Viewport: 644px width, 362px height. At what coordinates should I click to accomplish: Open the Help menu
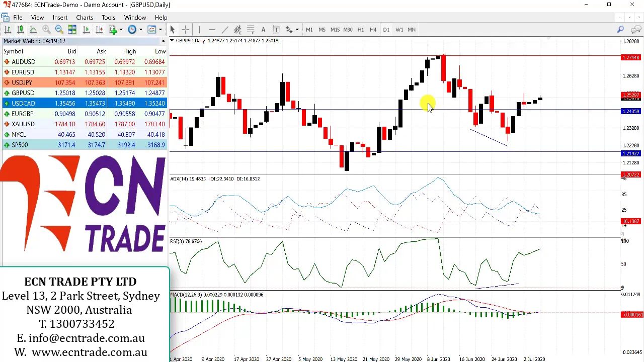[x=161, y=18]
